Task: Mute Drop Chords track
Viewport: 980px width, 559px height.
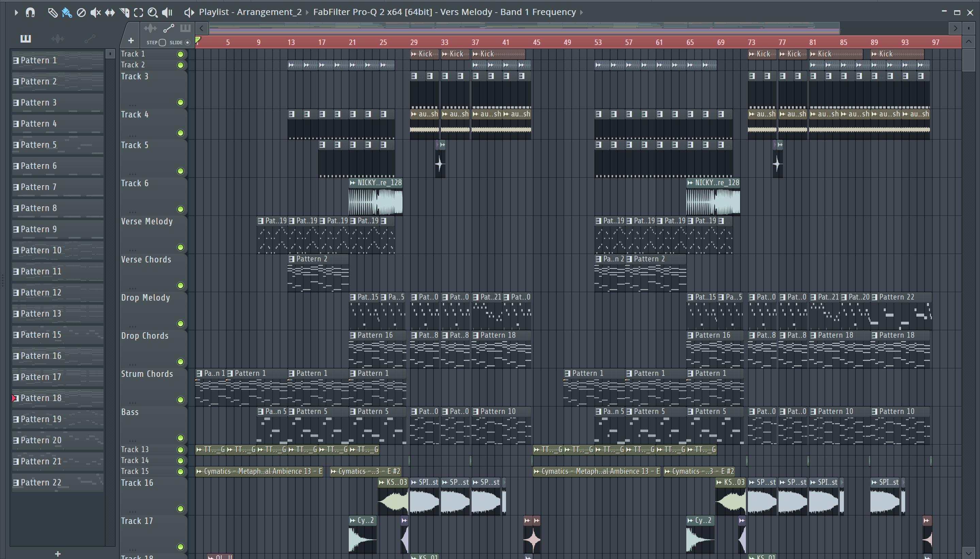Action: coord(180,362)
